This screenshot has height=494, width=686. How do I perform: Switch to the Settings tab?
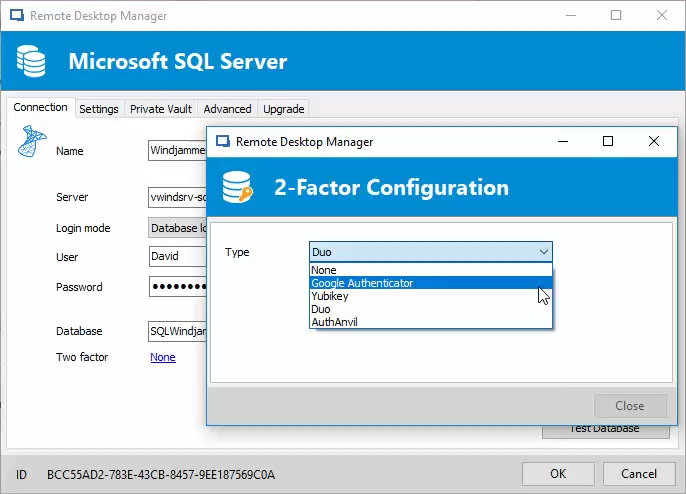[99, 109]
